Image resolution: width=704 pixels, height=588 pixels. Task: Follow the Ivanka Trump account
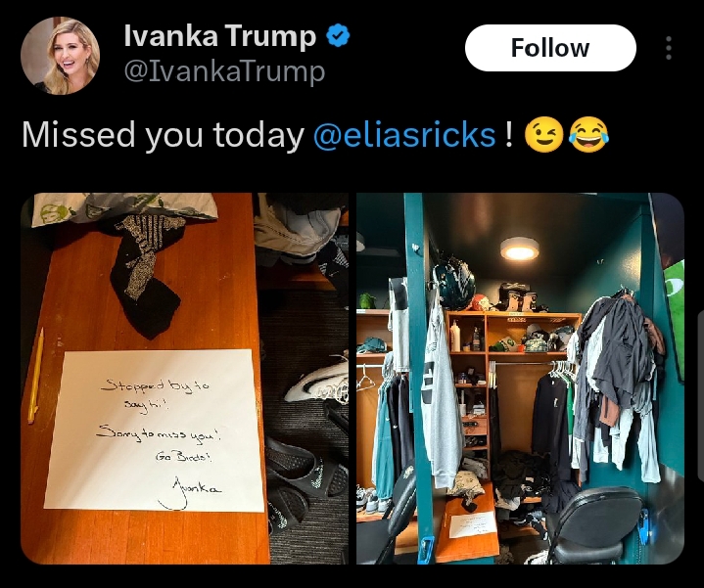[550, 48]
